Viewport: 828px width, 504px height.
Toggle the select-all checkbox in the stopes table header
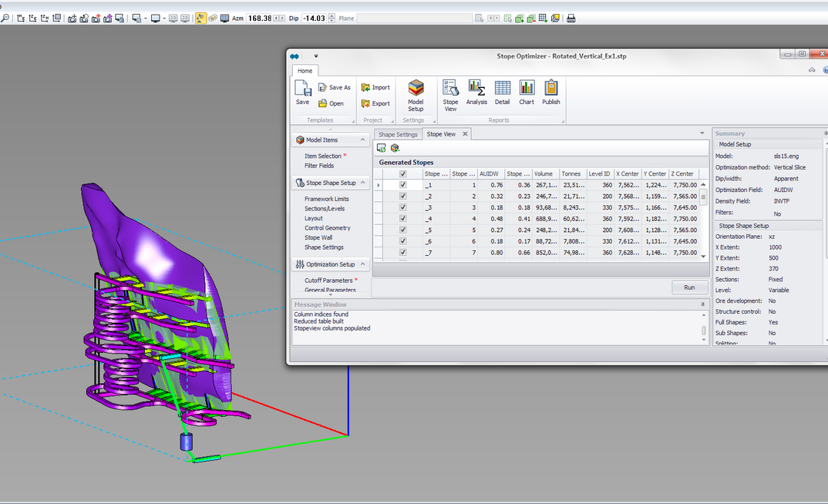point(402,173)
